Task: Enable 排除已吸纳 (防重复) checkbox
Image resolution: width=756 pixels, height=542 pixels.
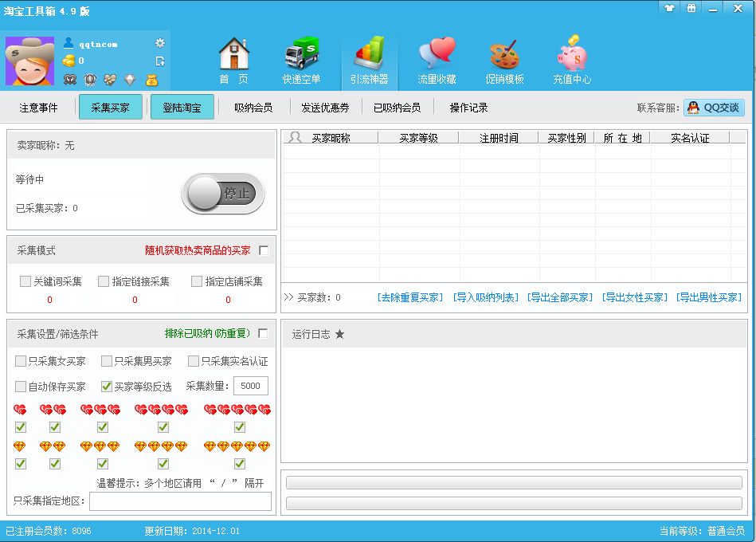Action: coord(263,333)
